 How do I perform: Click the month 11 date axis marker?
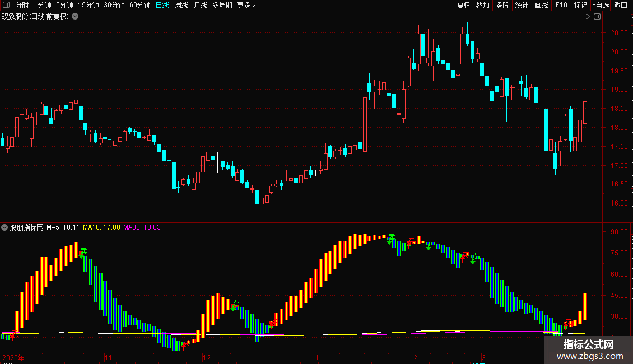108,357
